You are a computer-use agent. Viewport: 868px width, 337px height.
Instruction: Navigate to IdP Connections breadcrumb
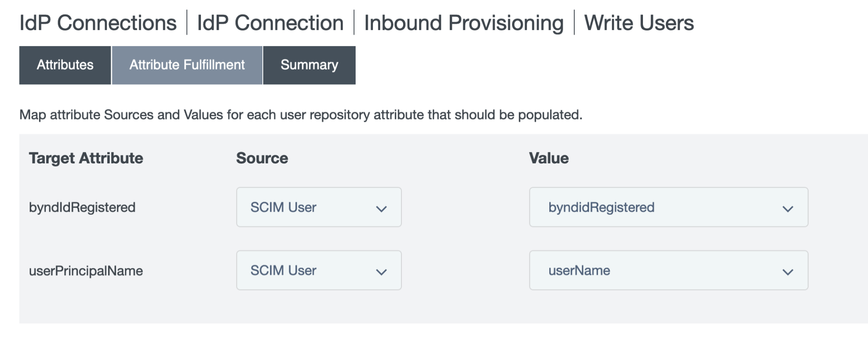tap(98, 23)
